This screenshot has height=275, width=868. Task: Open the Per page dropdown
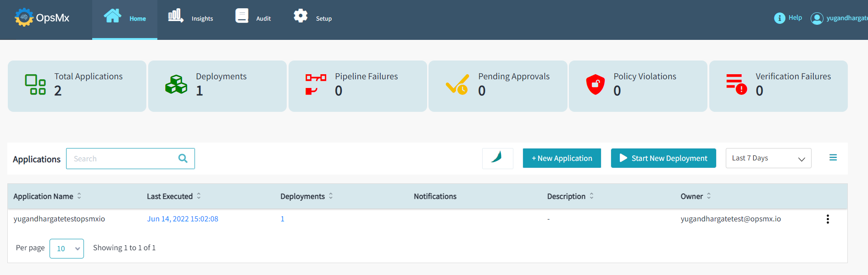[x=67, y=248]
